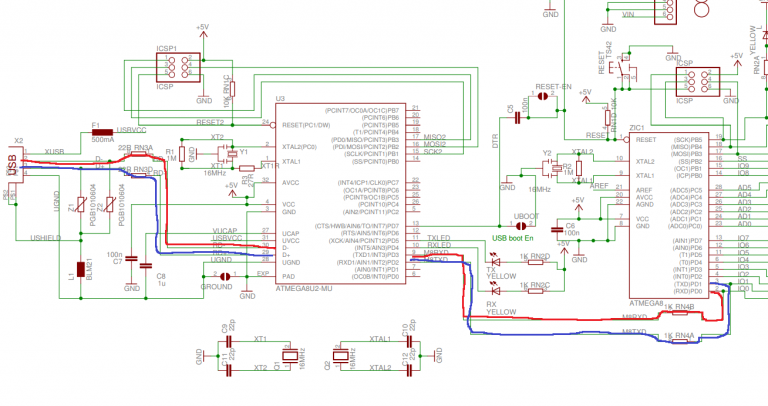Screen dimensions: 768x406
Task: Select the F1 500mA fuse symbol
Action: click(x=102, y=132)
